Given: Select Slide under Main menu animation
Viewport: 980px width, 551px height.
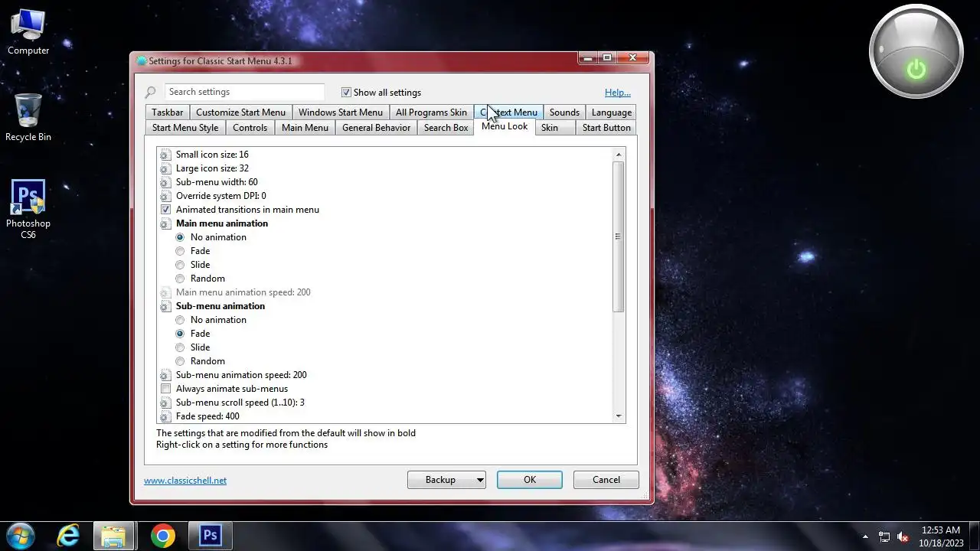Looking at the screenshot, I should point(180,265).
